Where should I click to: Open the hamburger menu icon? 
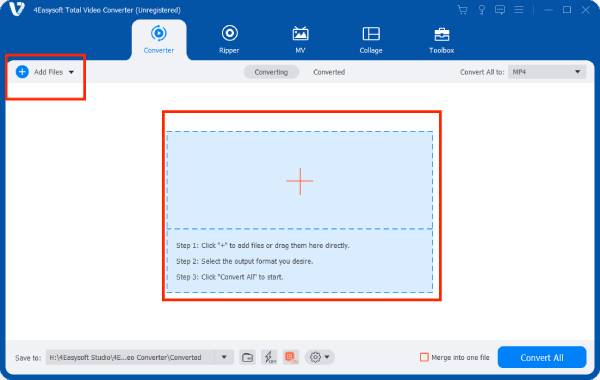(518, 10)
